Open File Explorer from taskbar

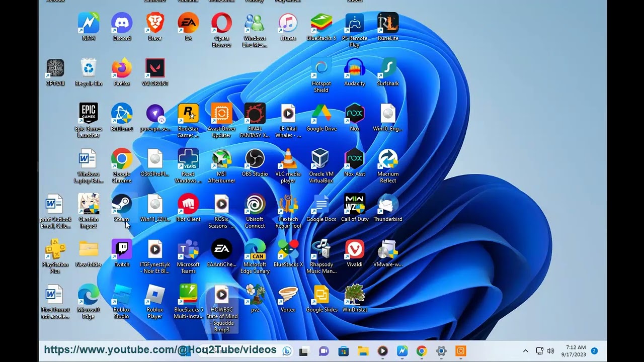(x=363, y=351)
